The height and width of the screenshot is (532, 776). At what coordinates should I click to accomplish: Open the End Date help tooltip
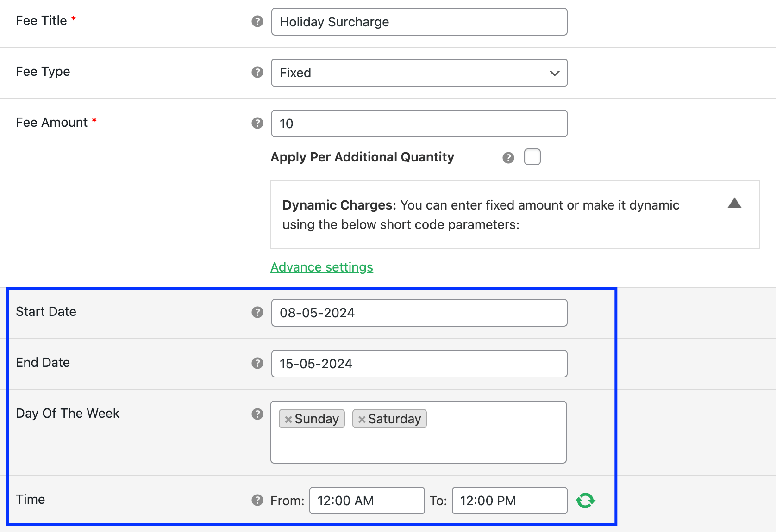pos(257,363)
